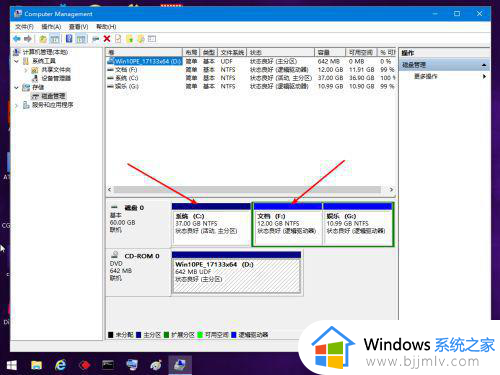Collapse the 存储 tree node

(16, 87)
